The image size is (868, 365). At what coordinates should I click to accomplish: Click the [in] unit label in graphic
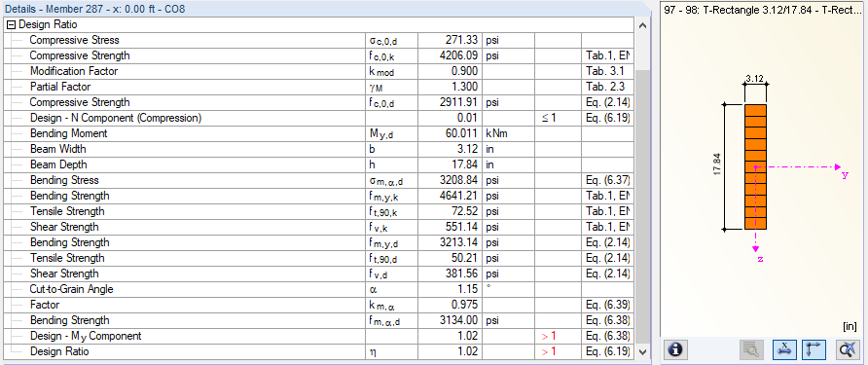click(x=850, y=327)
